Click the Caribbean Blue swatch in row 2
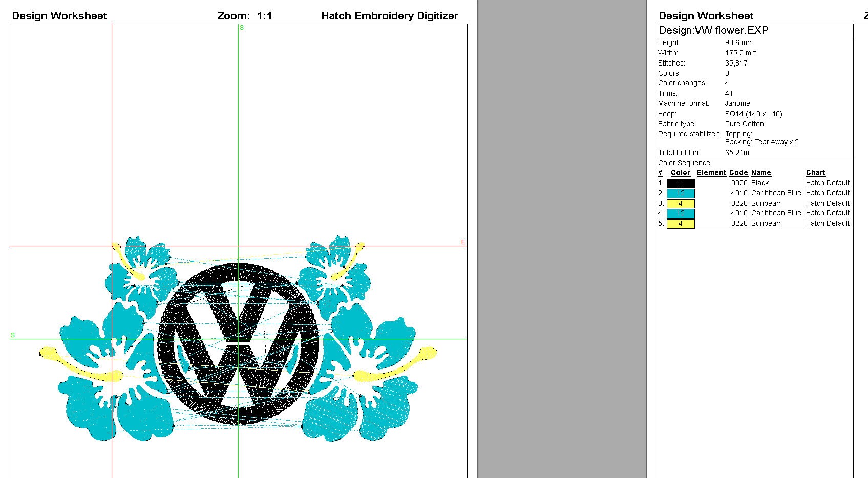 pos(680,193)
